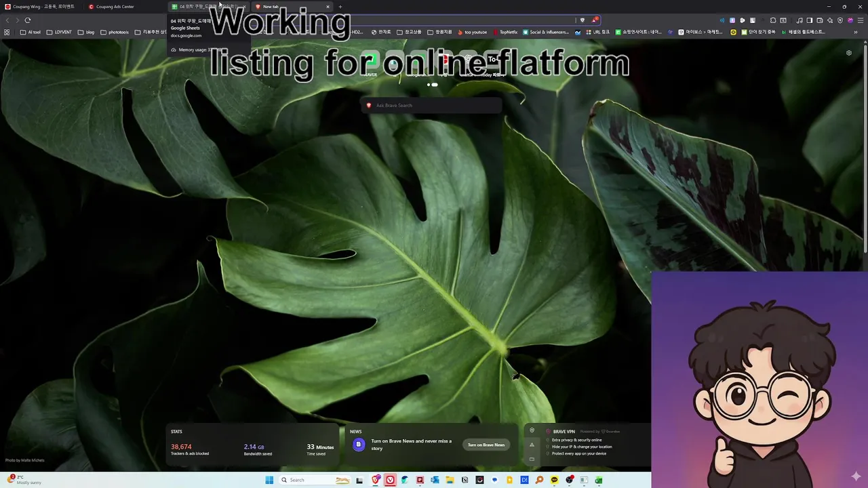Reload the current page
The height and width of the screenshot is (488, 868).
28,20
